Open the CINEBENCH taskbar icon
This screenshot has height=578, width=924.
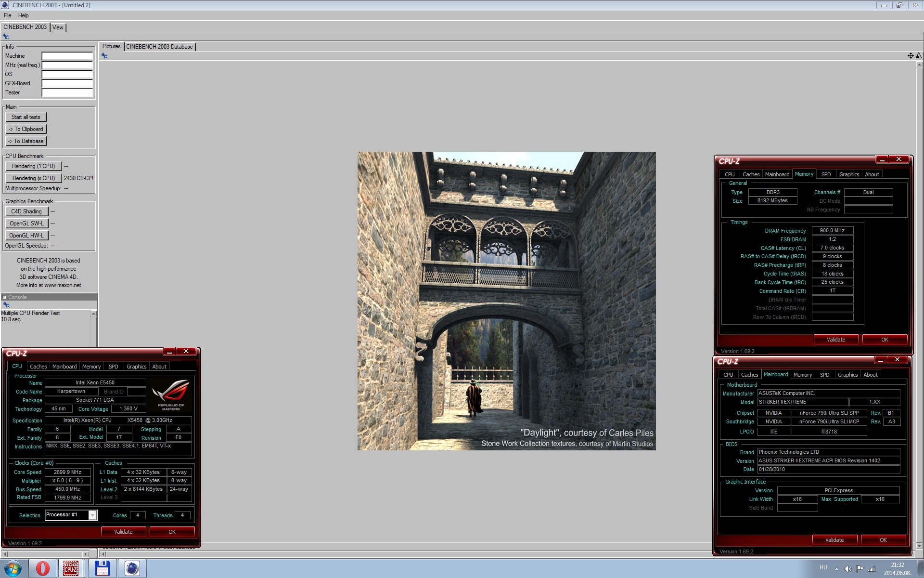[x=132, y=569]
